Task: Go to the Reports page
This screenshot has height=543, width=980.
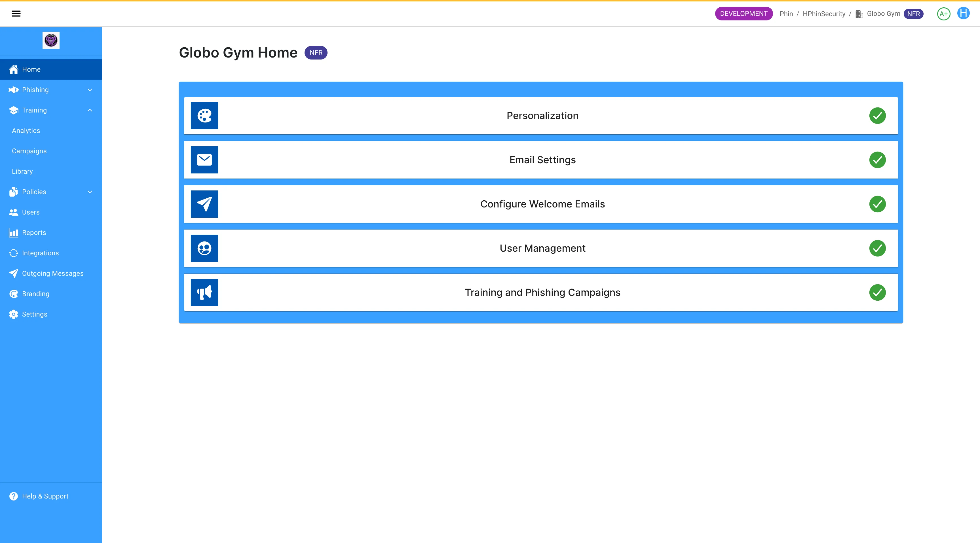Action: click(34, 233)
